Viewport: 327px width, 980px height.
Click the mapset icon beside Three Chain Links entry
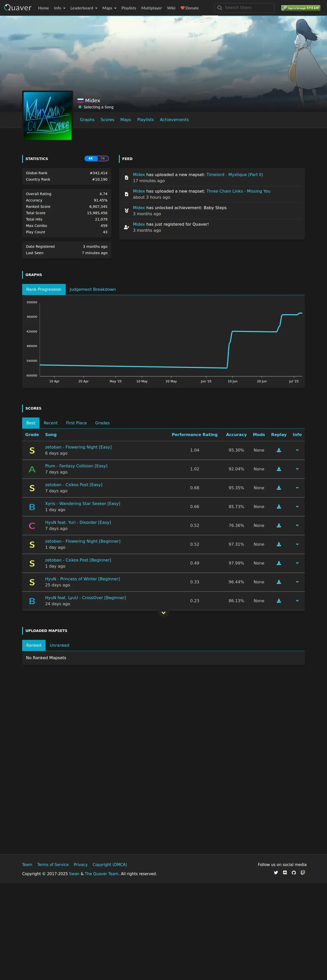[x=126, y=194]
